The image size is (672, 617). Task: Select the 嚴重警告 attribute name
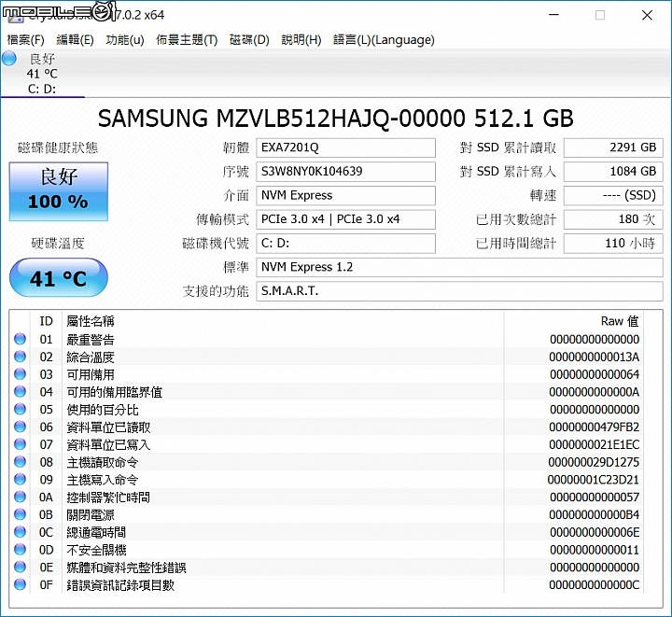pos(91,340)
